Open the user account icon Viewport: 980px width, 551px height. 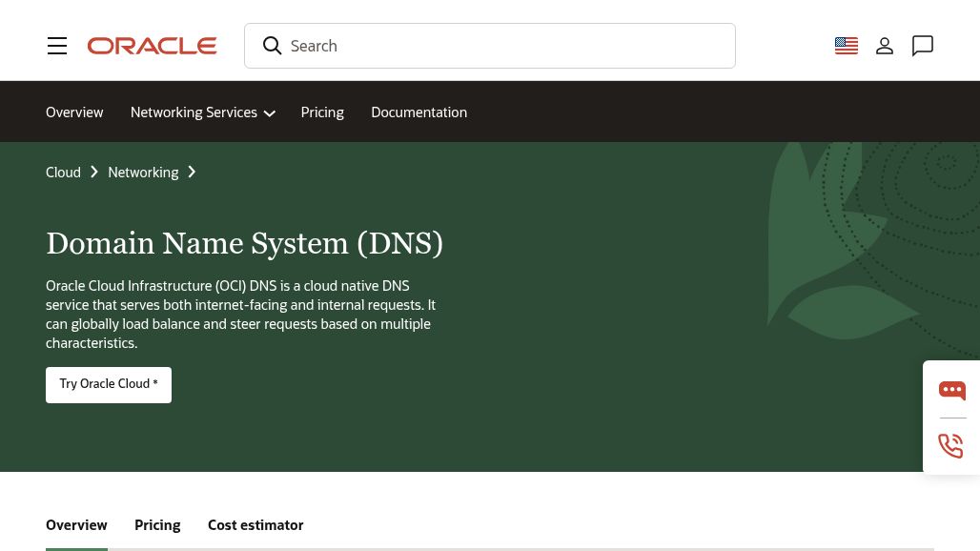tap(885, 46)
